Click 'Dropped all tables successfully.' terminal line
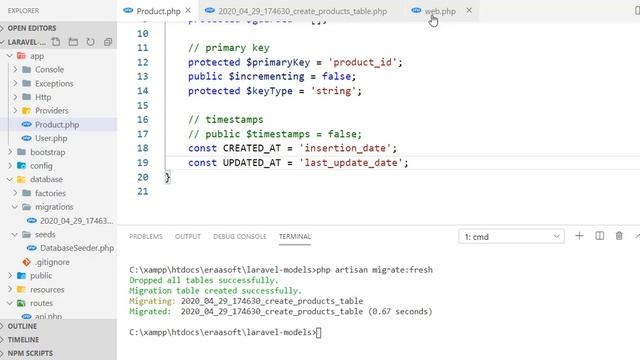Viewport: 640px width, 360px height. point(204,280)
